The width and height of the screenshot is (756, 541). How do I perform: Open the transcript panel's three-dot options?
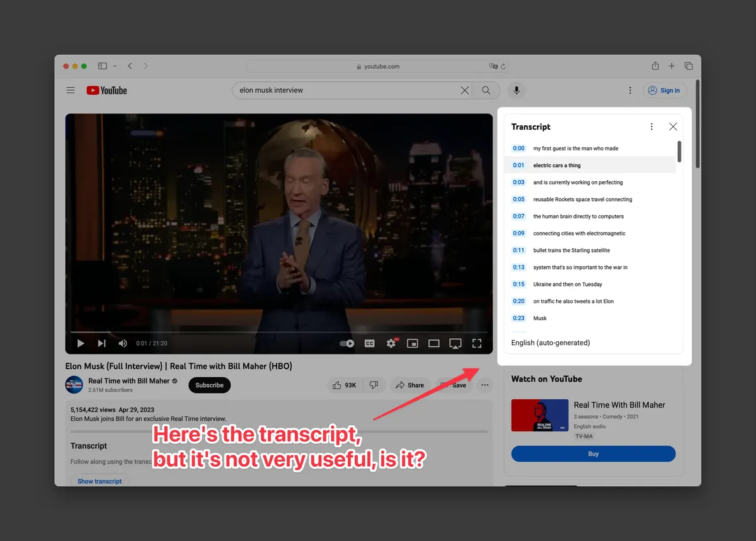(x=651, y=127)
